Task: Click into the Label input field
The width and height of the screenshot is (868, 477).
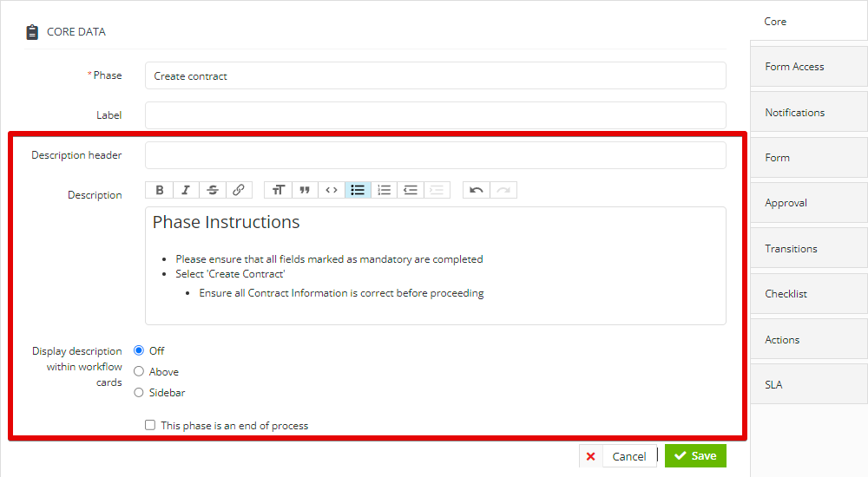Action: (435, 115)
